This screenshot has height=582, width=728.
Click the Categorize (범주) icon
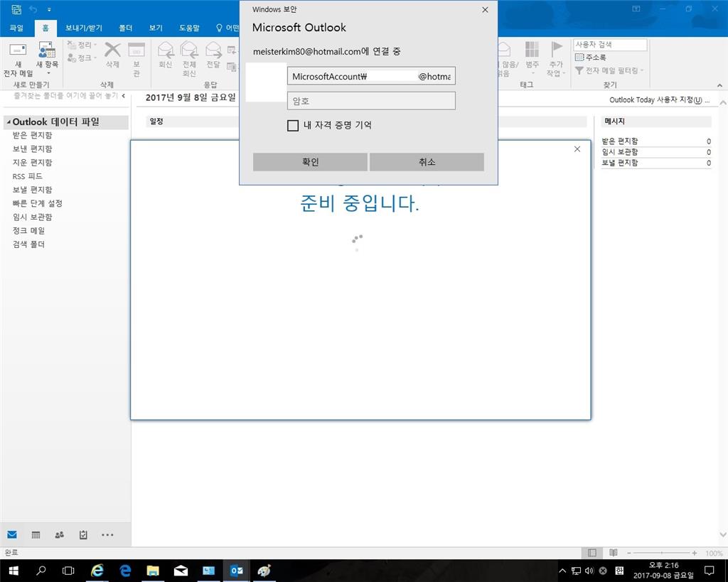(532, 49)
